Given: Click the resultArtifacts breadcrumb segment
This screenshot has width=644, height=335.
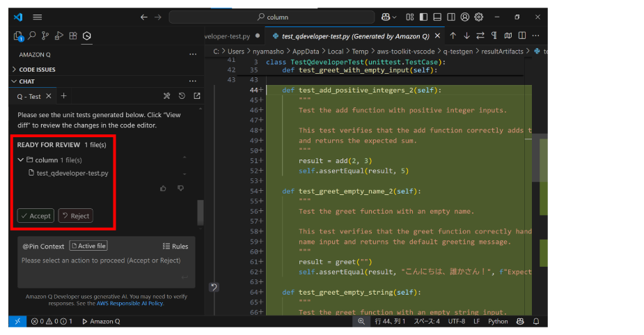Looking at the screenshot, I should (x=502, y=52).
